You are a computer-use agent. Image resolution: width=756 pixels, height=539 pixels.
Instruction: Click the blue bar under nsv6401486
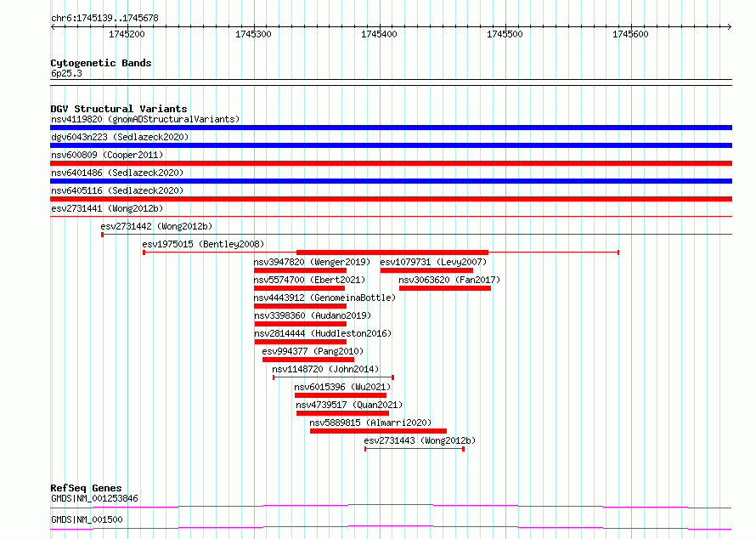(x=391, y=181)
